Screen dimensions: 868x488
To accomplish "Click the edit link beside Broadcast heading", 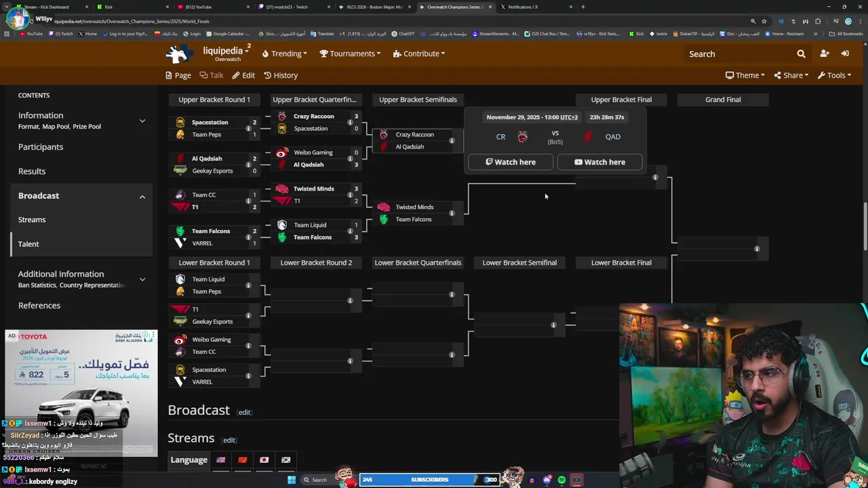I will pos(244,412).
